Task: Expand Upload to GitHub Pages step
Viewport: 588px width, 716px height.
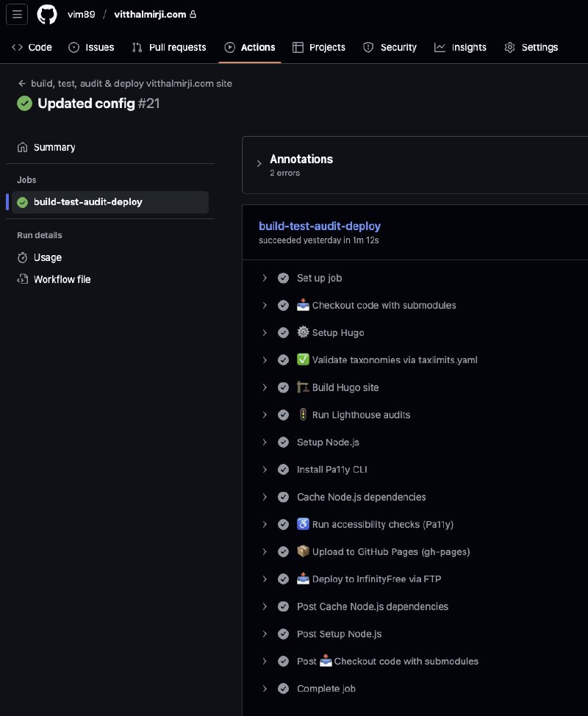Action: tap(265, 552)
